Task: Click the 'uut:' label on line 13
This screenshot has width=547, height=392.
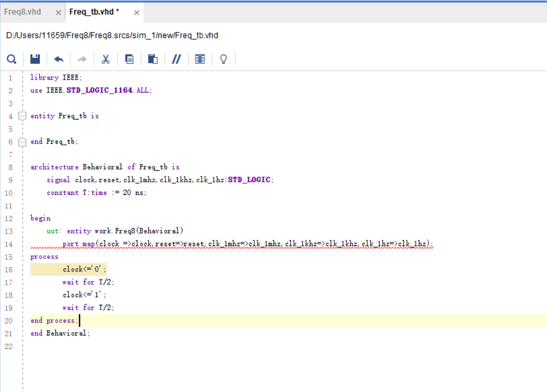Action: coord(54,231)
